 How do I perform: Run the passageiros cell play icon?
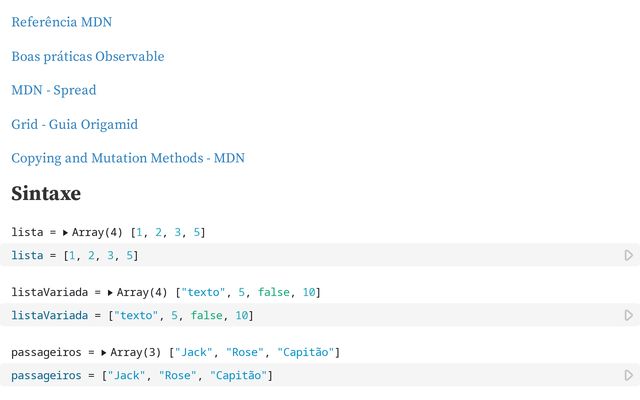click(628, 376)
